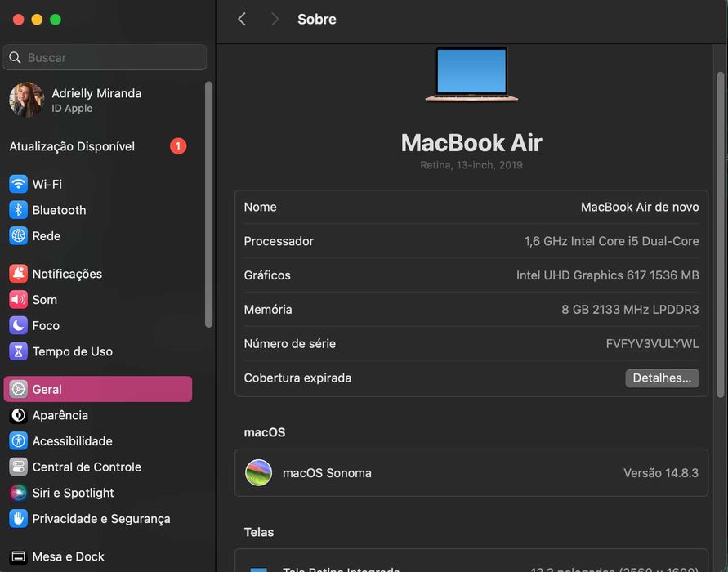Click the Cobertura expirada label

(x=297, y=378)
